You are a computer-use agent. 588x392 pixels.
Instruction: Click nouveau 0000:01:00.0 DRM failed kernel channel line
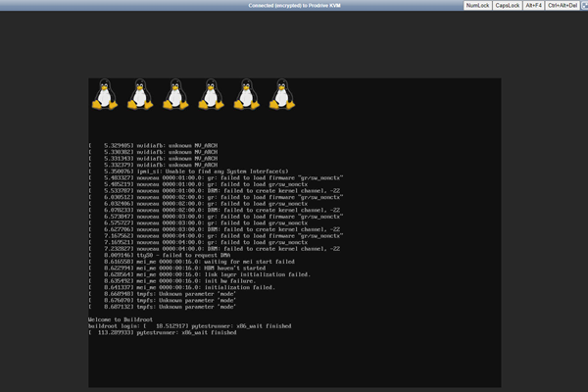(x=215, y=190)
